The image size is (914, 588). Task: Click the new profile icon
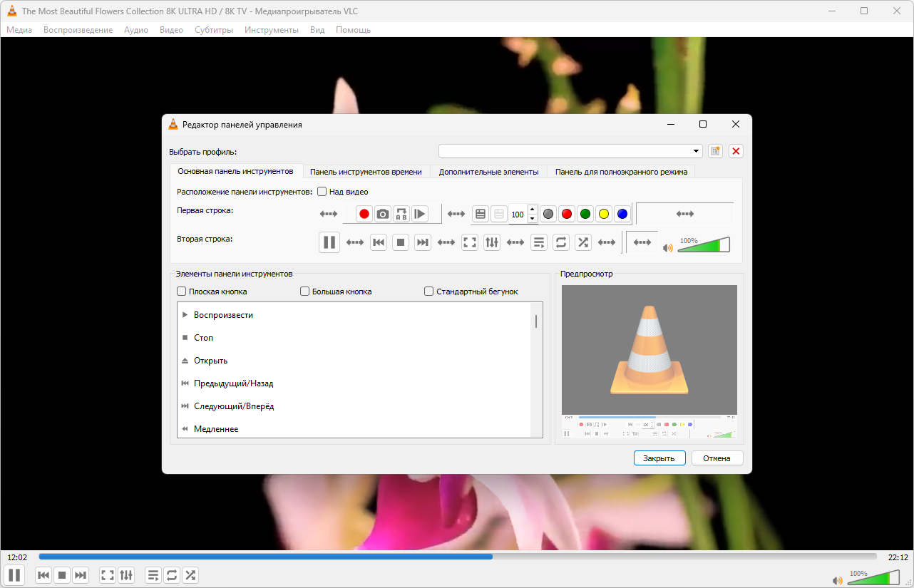[715, 151]
